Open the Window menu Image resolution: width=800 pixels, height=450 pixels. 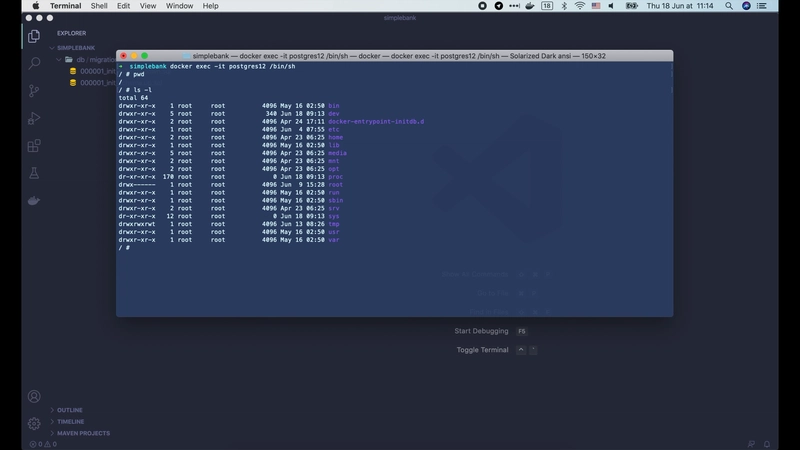[180, 6]
